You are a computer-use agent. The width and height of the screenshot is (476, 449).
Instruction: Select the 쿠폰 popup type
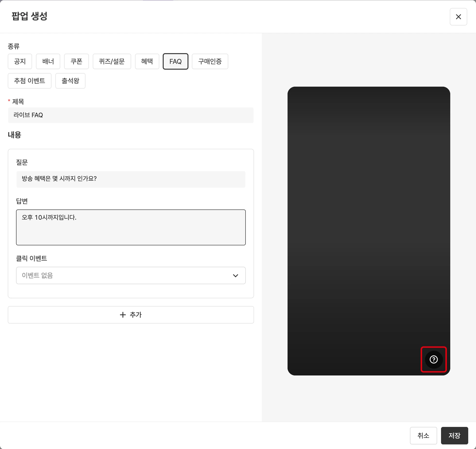(x=76, y=61)
